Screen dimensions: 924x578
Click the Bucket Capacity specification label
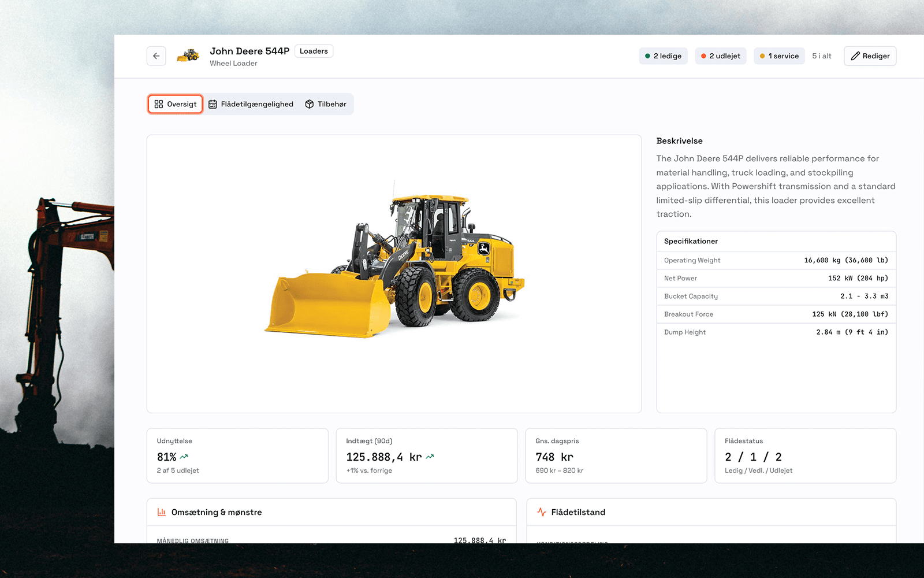691,296
